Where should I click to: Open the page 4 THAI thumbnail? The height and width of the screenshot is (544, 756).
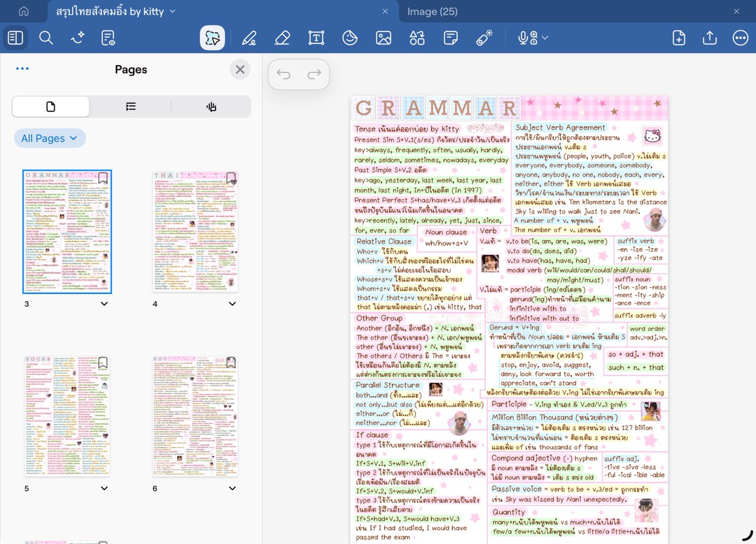pos(195,232)
